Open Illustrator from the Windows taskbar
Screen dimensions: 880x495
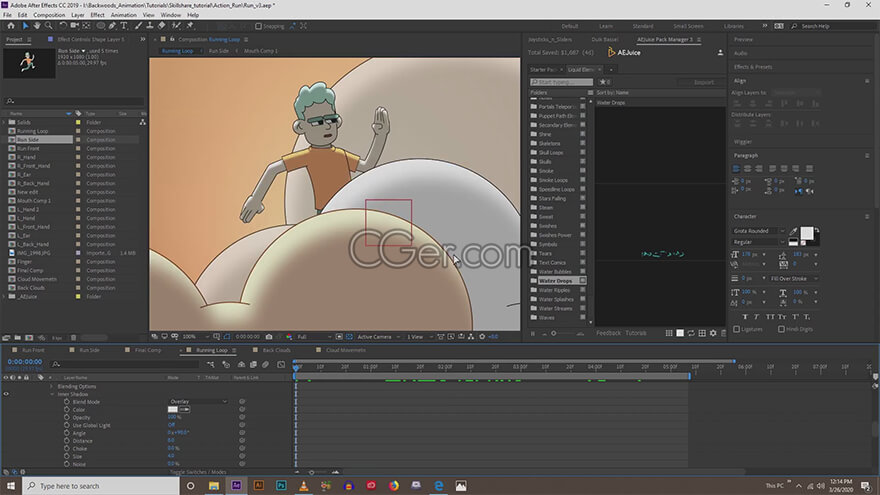tap(259, 485)
